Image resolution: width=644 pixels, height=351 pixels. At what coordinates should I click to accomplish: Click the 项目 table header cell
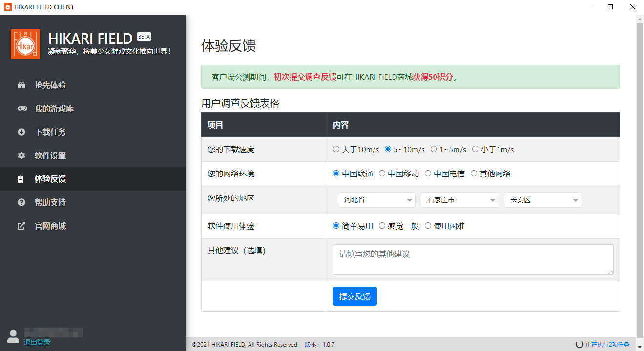tap(264, 125)
